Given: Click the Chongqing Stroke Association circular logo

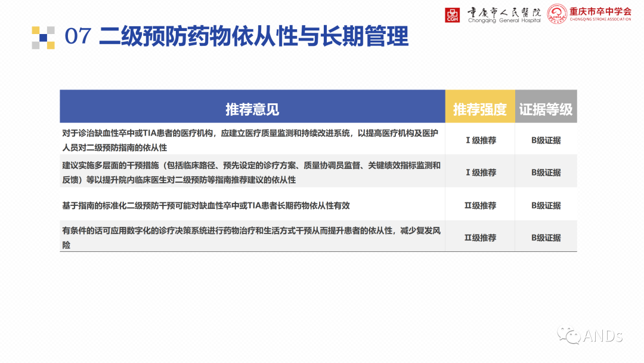Looking at the screenshot, I should [557, 14].
